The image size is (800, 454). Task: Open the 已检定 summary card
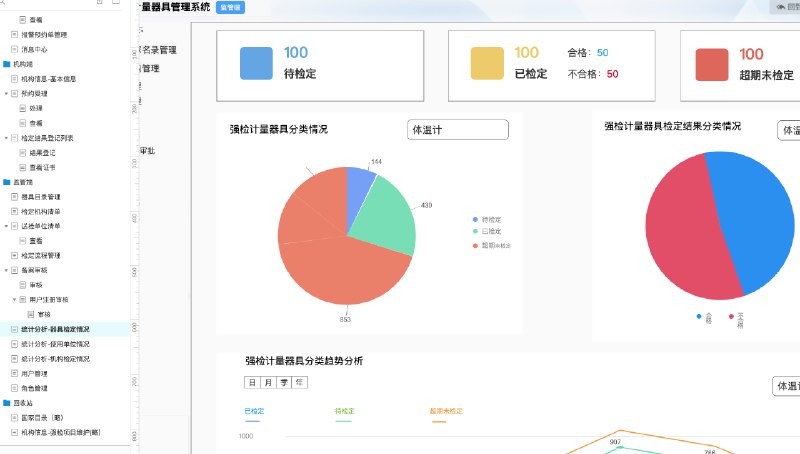click(x=552, y=66)
